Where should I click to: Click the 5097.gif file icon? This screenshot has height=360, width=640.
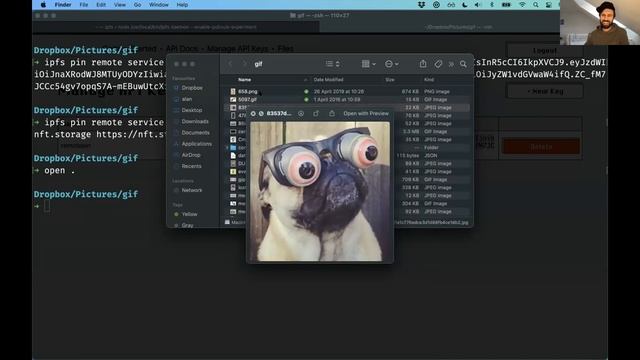click(x=233, y=100)
